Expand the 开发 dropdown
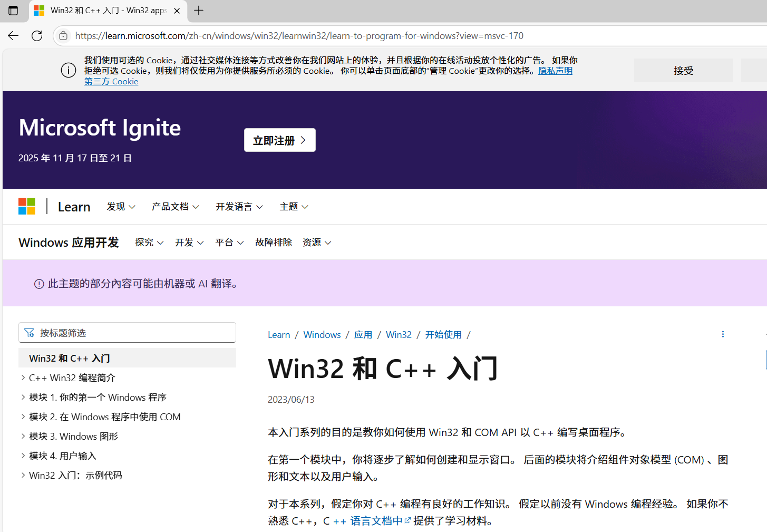 (189, 243)
